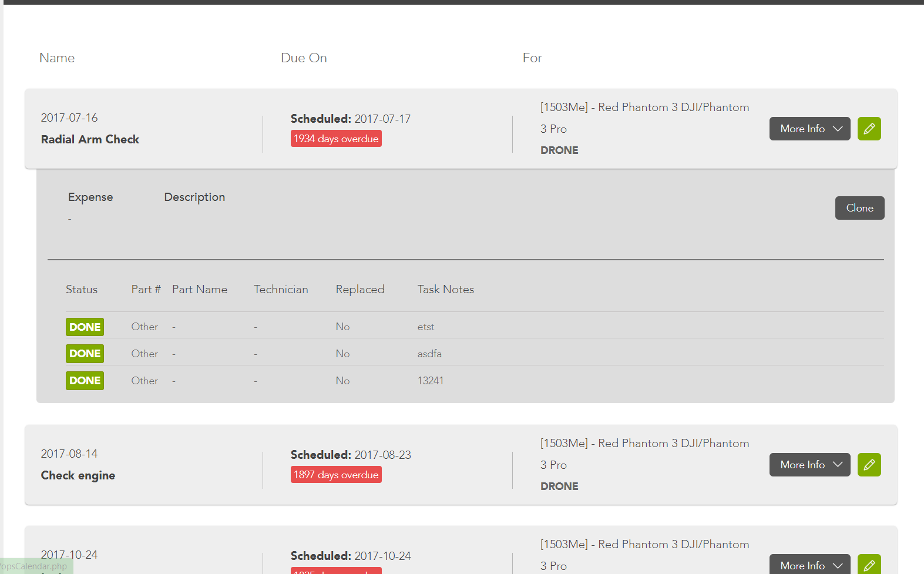The image size is (924, 574).
Task: Click the Status column header
Action: 82,289
